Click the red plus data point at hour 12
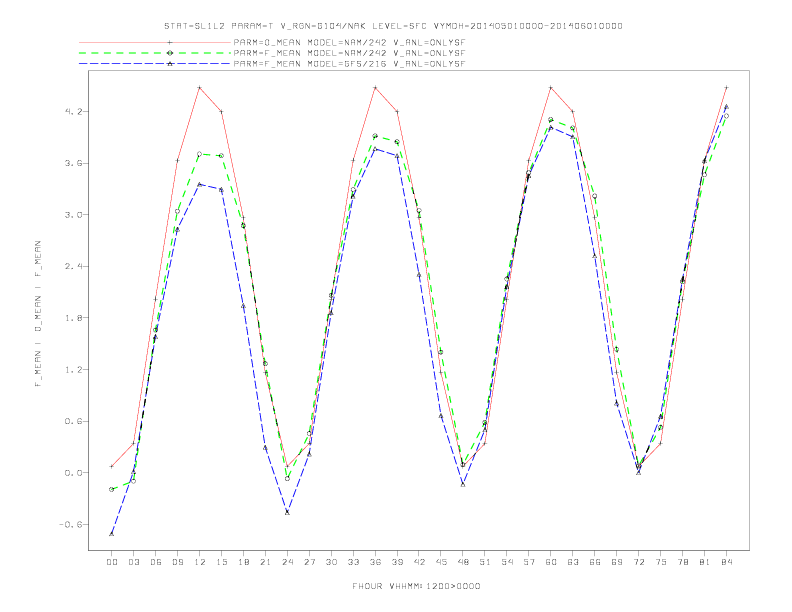The image size is (792, 612). point(200,88)
